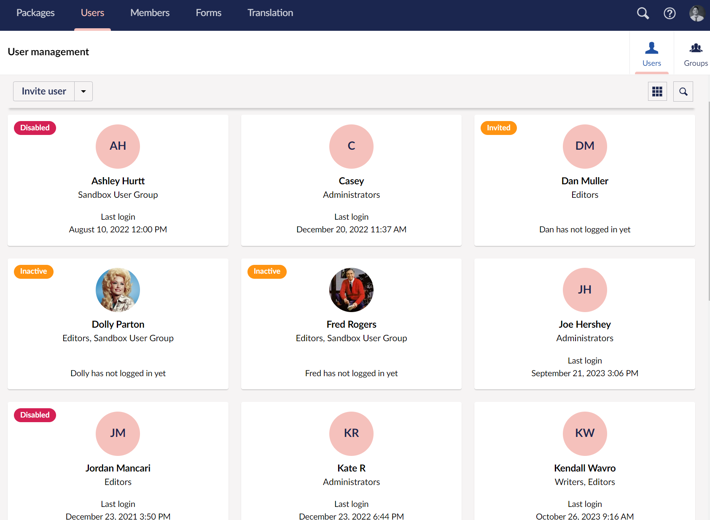This screenshot has height=520, width=710.
Task: Go to the Packages menu section
Action: coord(35,13)
